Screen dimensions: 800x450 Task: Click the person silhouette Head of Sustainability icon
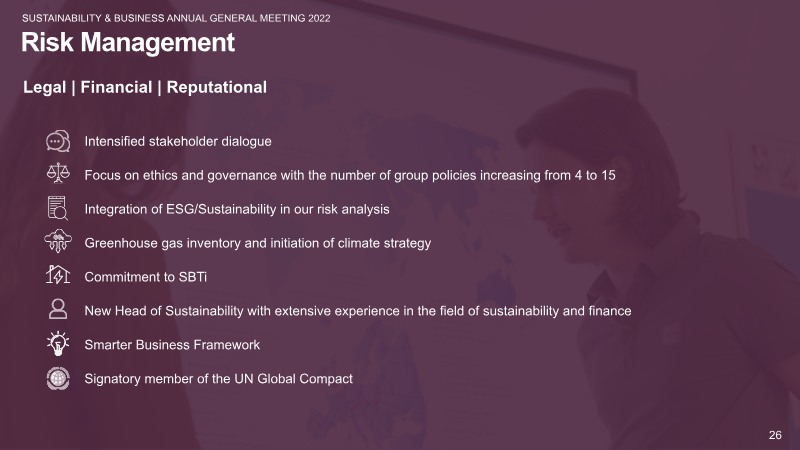(58, 309)
